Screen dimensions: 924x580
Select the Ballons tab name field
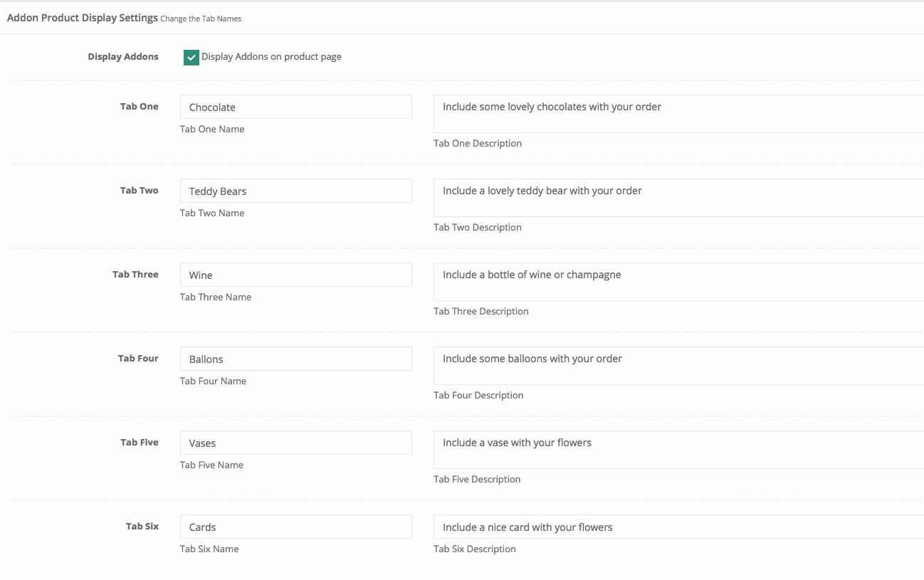coord(295,359)
